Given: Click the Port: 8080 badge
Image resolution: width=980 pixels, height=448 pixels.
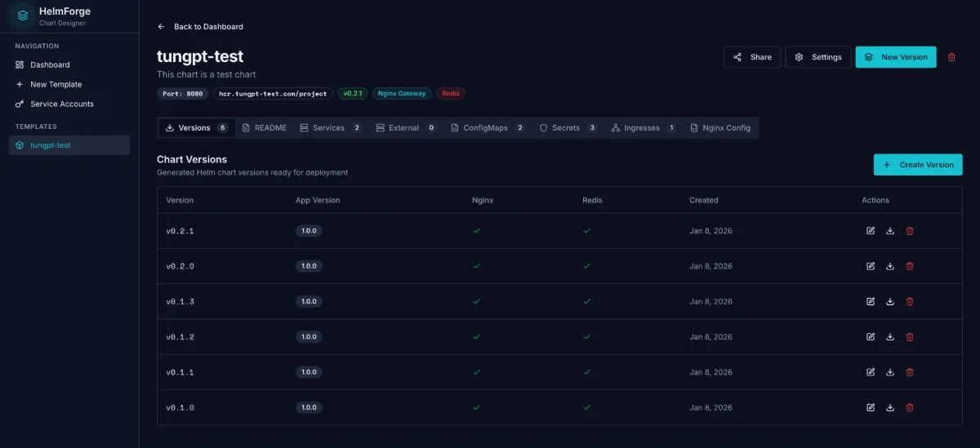Looking at the screenshot, I should click(182, 94).
